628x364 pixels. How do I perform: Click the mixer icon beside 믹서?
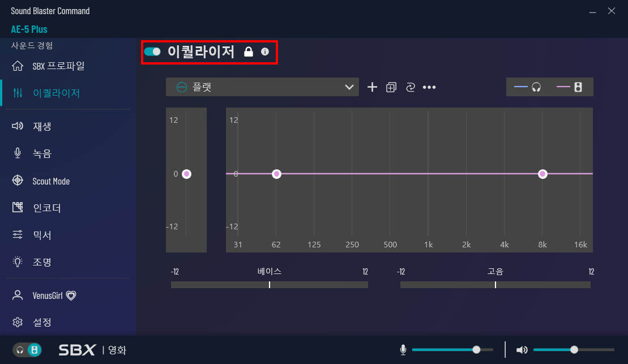[18, 235]
